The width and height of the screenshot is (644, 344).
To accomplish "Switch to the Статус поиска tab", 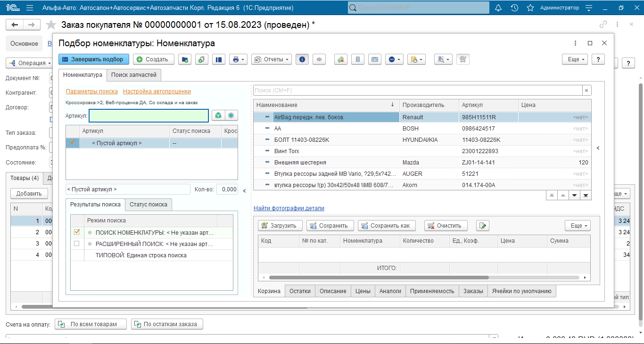I will coord(149,205).
